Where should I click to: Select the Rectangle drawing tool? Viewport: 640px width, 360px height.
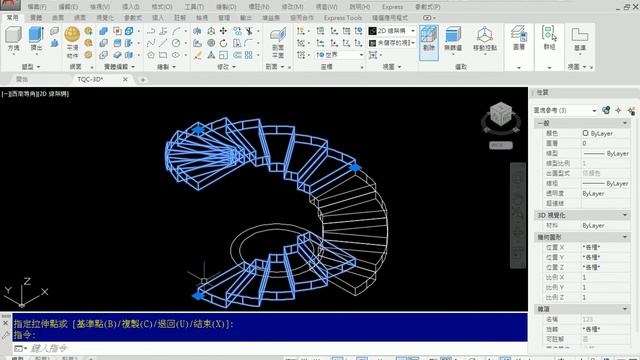[x=163, y=55]
